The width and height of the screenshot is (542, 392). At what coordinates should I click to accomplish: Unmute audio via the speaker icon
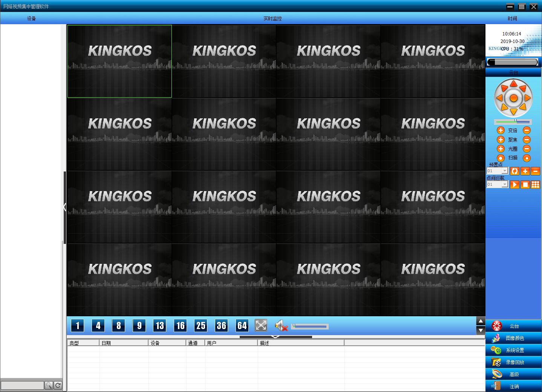tap(281, 325)
